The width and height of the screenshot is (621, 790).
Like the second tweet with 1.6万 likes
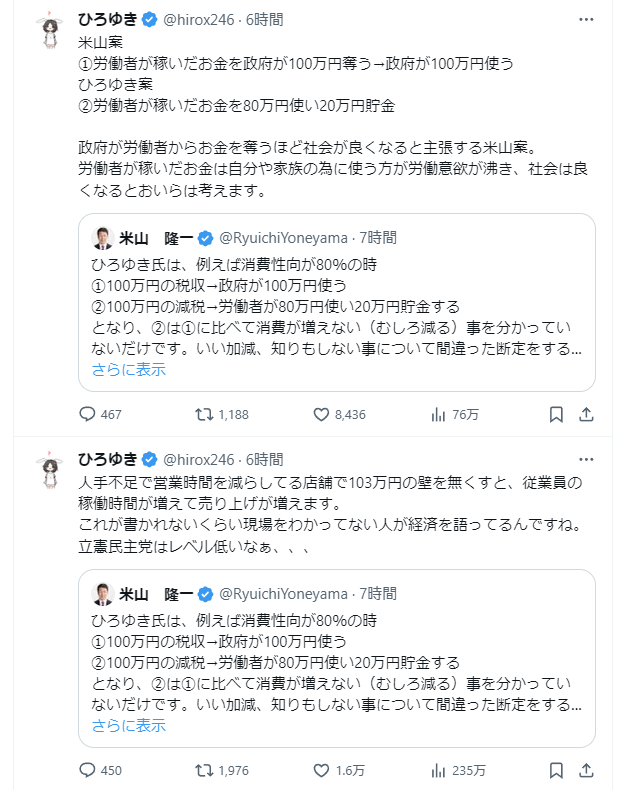point(321,770)
